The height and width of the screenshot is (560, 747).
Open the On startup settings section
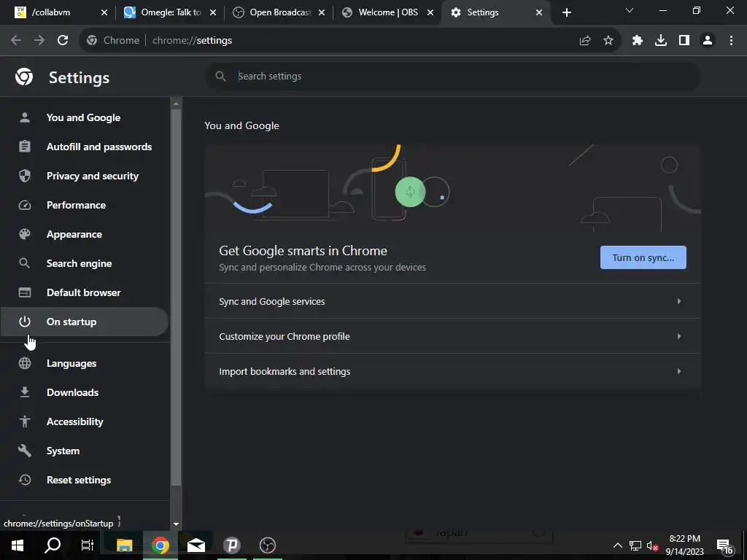point(84,322)
